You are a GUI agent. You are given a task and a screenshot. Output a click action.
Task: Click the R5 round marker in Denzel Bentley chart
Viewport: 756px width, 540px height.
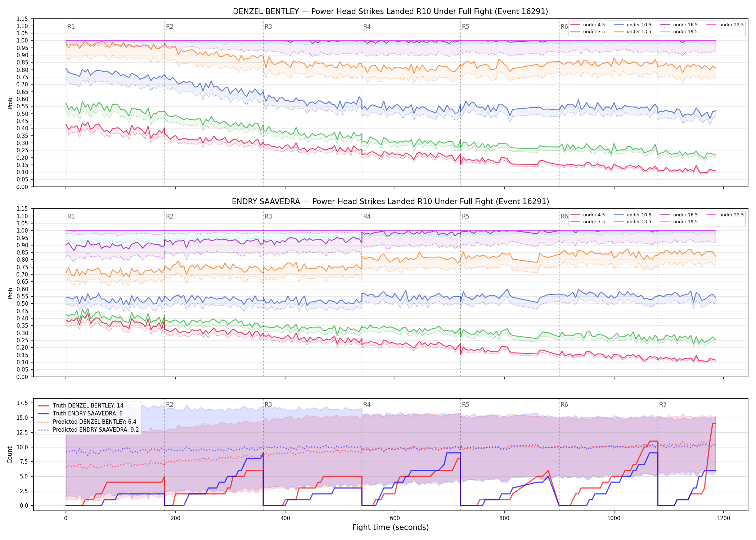465,27
